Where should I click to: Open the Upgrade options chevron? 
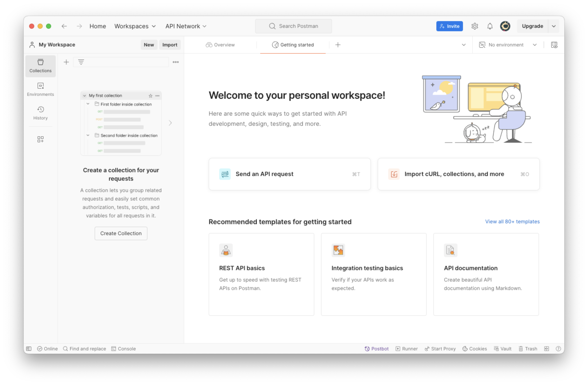(554, 26)
